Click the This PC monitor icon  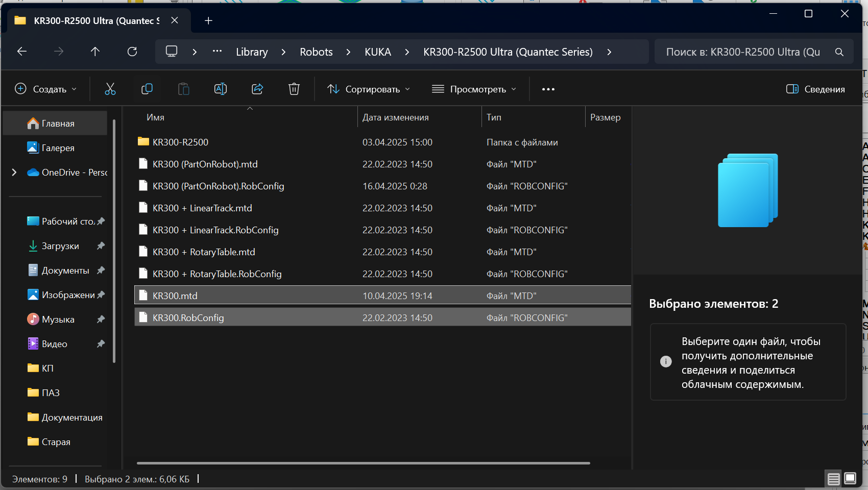pos(172,52)
